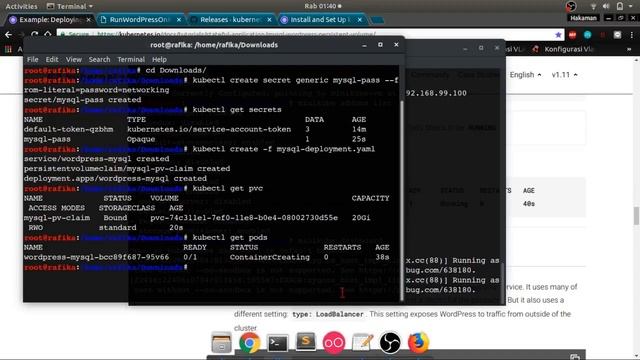The image size is (640, 360).
Task: Open OBS Studio from the dock
Action: pos(390,342)
